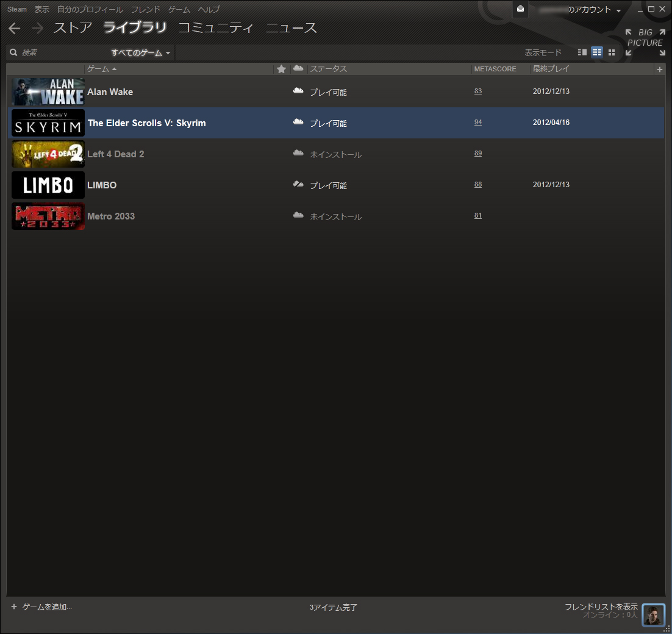Sort by the ゲーム column header

coord(102,68)
